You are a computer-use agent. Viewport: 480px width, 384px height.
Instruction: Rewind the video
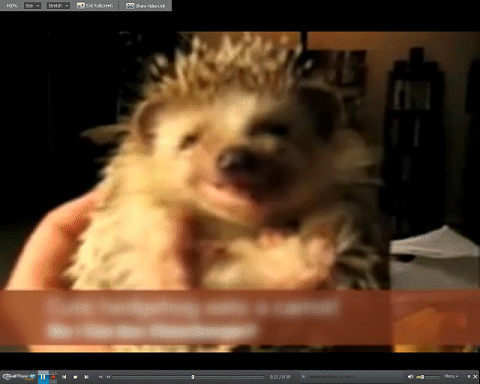click(x=100, y=377)
